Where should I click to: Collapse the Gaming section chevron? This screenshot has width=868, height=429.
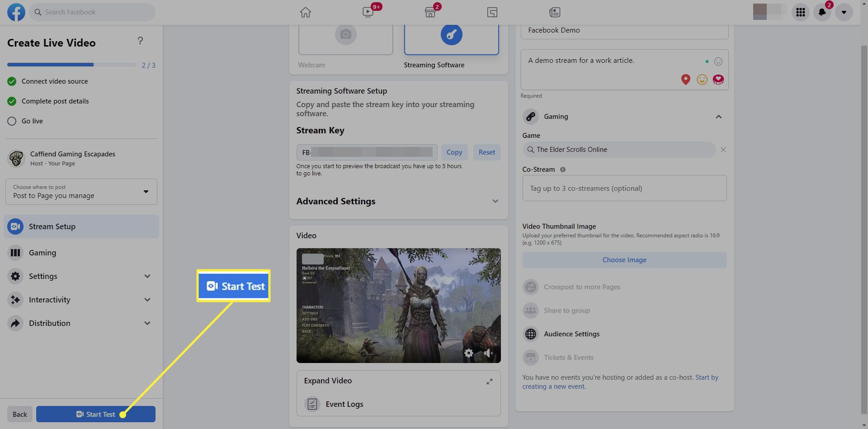tap(719, 117)
